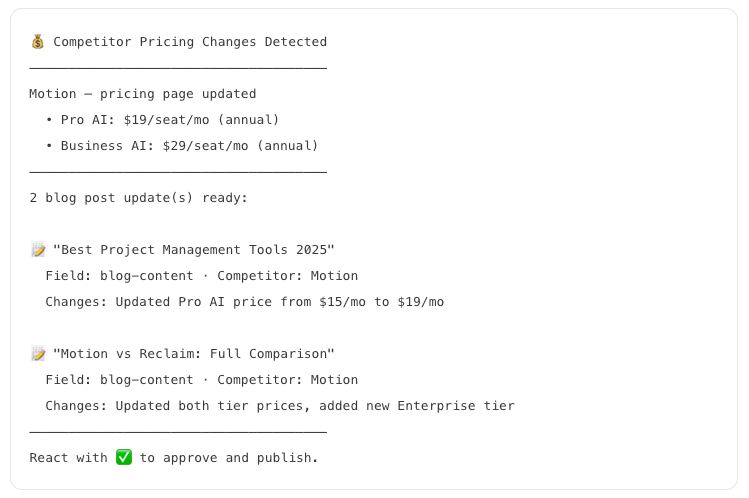Click Field: blog-content under Motion vs Reclaim
Viewport: 749px width, 498px height.
[x=119, y=380]
